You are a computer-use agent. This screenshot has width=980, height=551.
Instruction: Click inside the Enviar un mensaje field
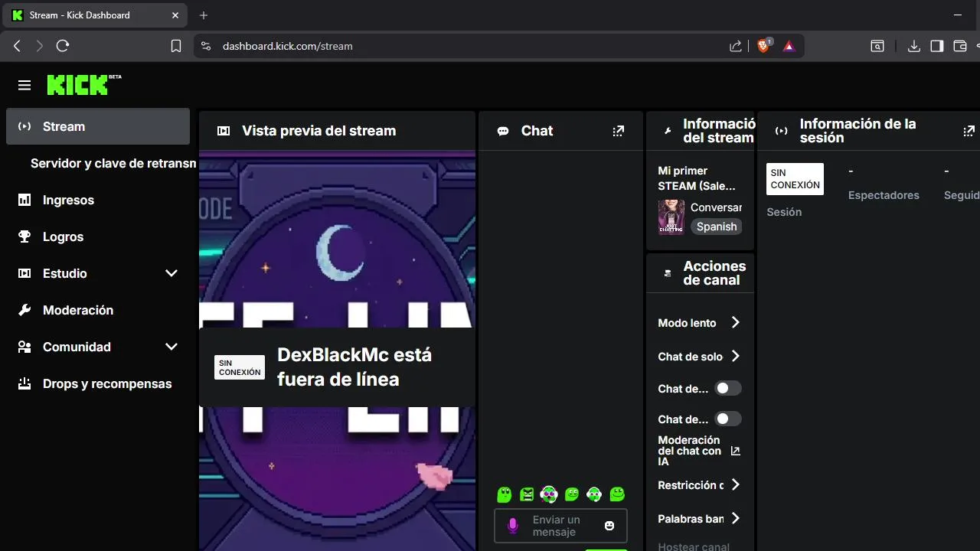(x=560, y=526)
